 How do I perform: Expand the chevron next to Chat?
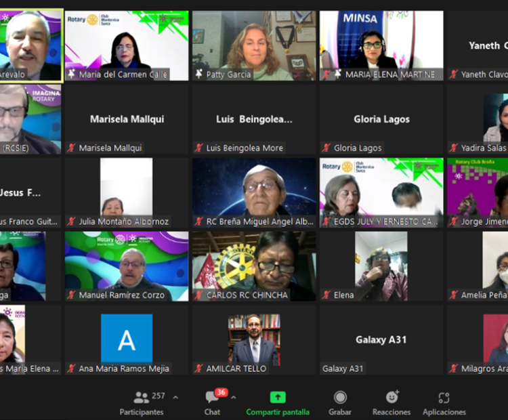point(234,398)
